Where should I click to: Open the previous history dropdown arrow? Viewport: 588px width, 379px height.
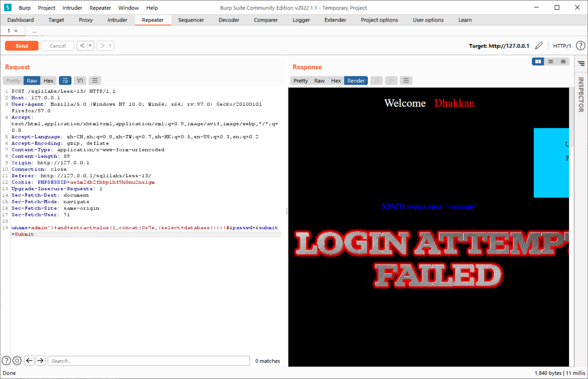[90, 46]
